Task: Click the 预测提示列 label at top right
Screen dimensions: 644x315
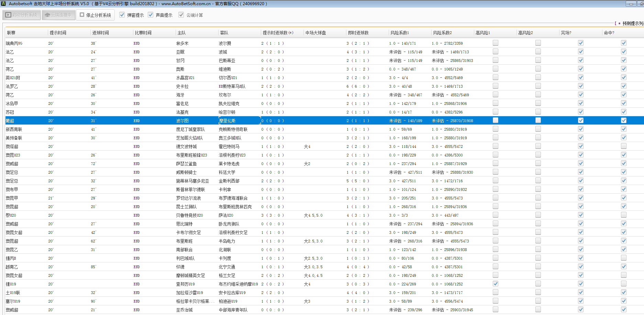Action: (632, 23)
